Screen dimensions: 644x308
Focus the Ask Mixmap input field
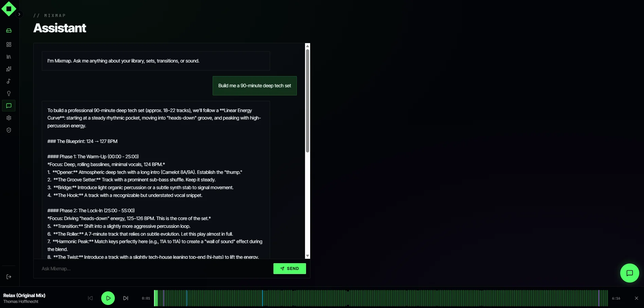tap(155, 269)
